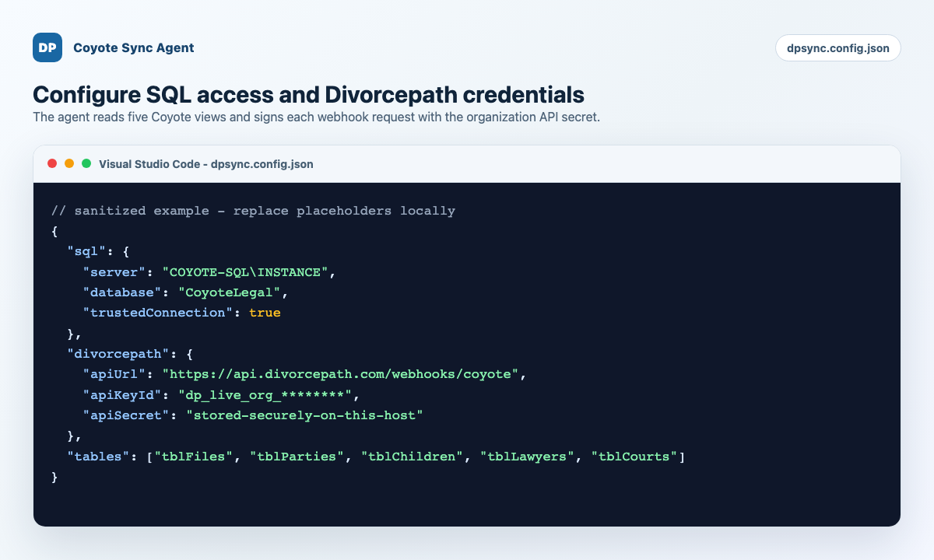Image resolution: width=934 pixels, height=560 pixels.
Task: Select the "trustedConnection" key
Action: click(159, 313)
